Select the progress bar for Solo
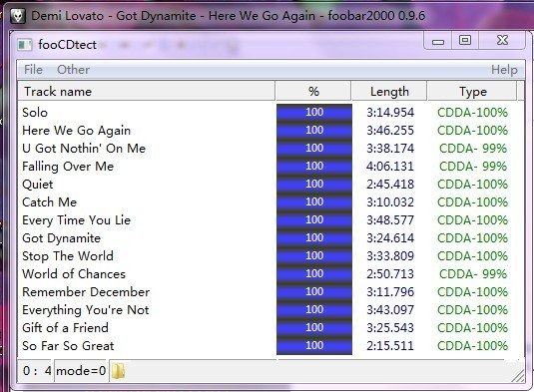Viewport: 534px width, 392px height. click(x=314, y=113)
